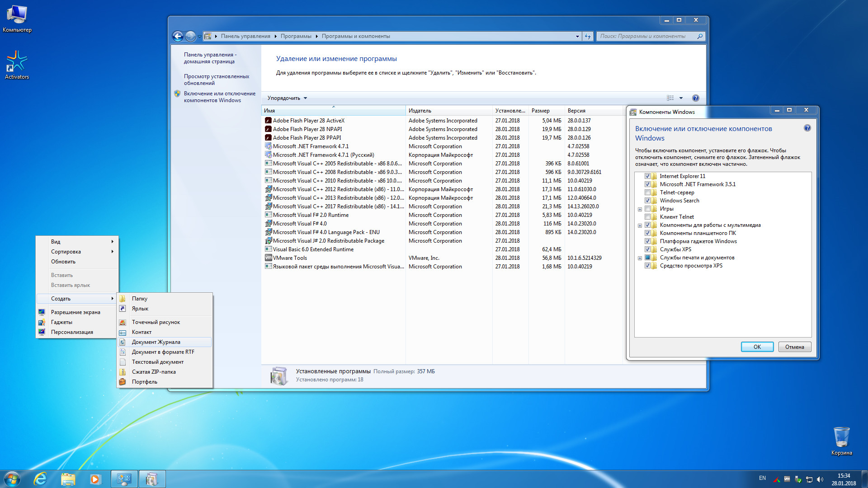The width and height of the screenshot is (868, 488).
Task: Open the Упорядочить dropdown menu
Action: click(x=287, y=98)
